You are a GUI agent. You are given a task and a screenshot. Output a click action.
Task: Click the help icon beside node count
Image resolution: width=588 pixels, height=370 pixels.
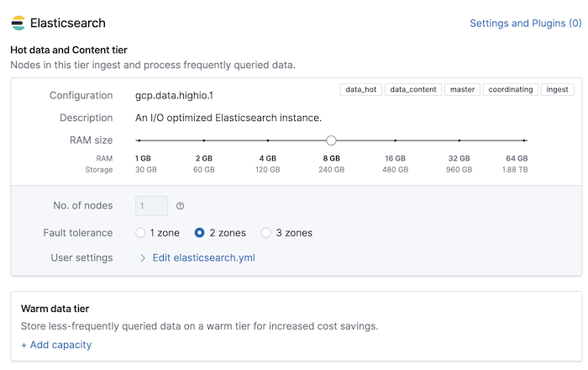coord(181,206)
